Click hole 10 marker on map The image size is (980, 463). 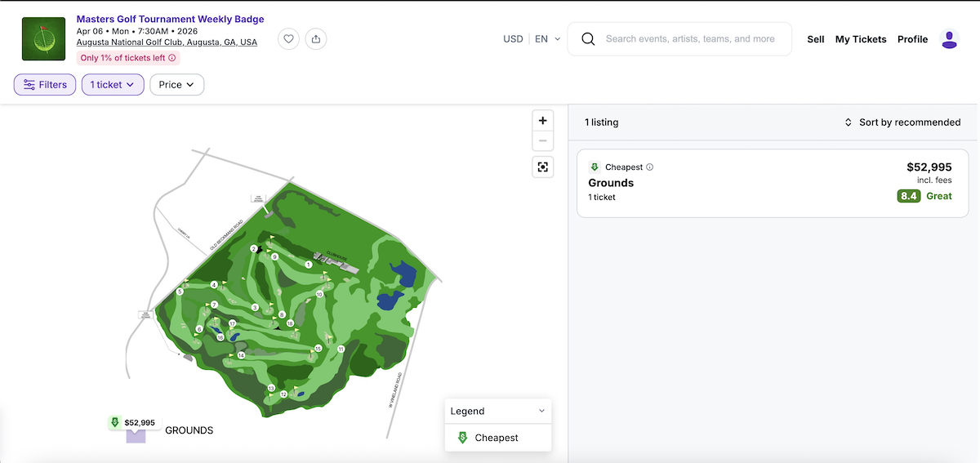319,294
